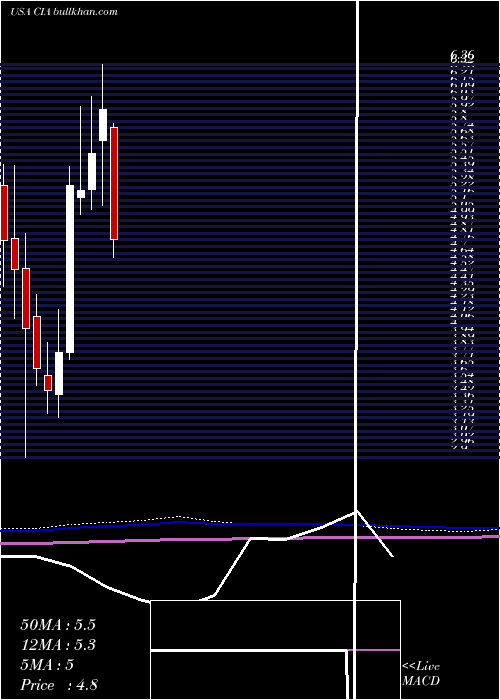Click the 6.36 top price axis value
This screenshot has height=700, width=500.
coord(462,55)
